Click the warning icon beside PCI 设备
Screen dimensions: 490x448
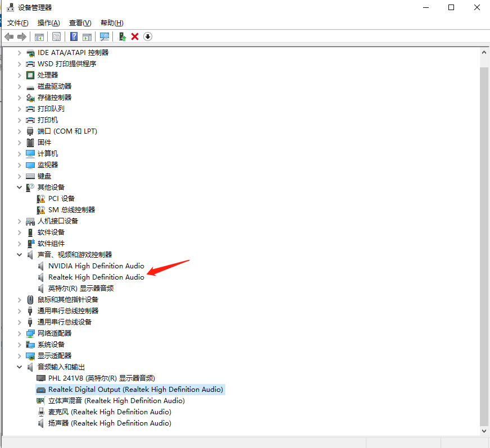click(x=40, y=199)
